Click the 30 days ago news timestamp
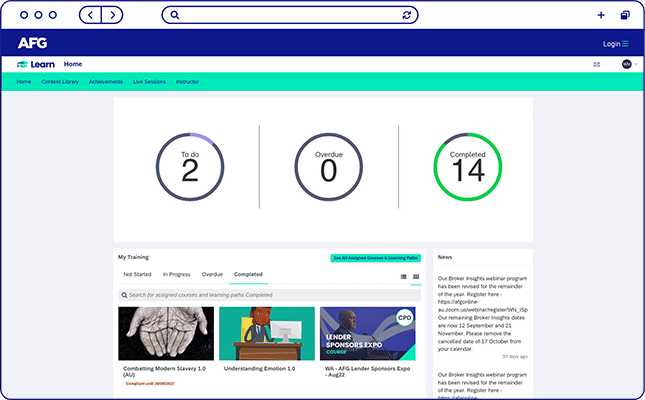Screen dimensions: 645x400 (515, 357)
